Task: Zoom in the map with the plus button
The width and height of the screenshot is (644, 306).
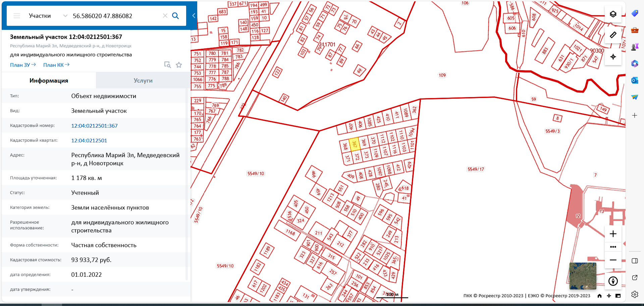Action: click(x=613, y=234)
